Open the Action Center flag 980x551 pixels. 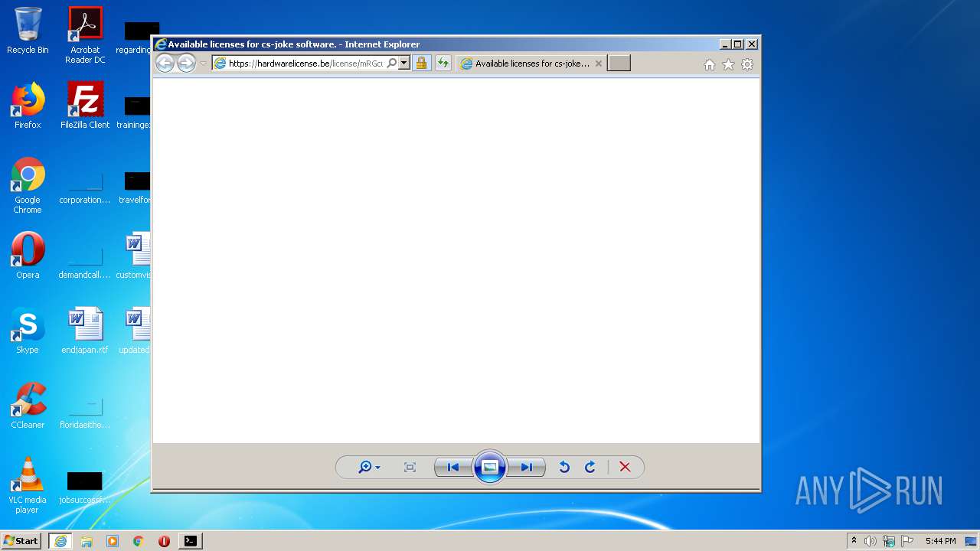[907, 541]
